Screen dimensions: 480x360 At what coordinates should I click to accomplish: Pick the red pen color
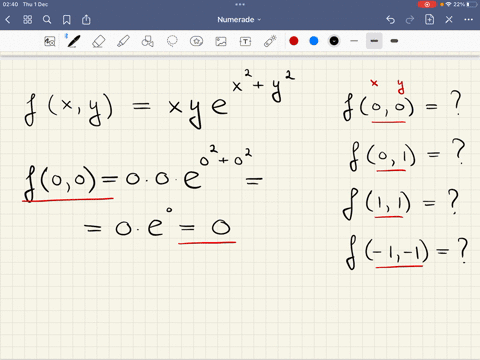pos(294,41)
